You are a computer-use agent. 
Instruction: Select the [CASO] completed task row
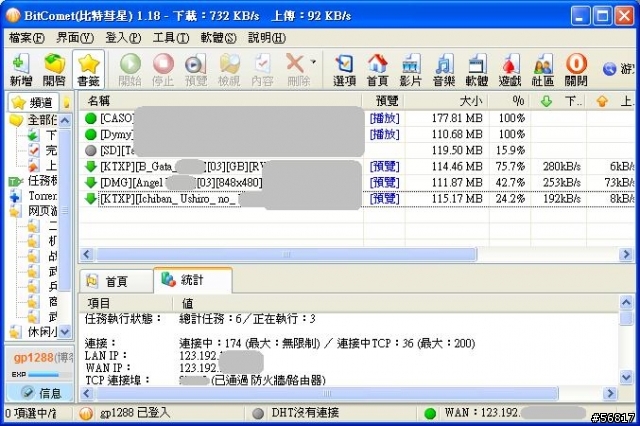tap(357, 118)
